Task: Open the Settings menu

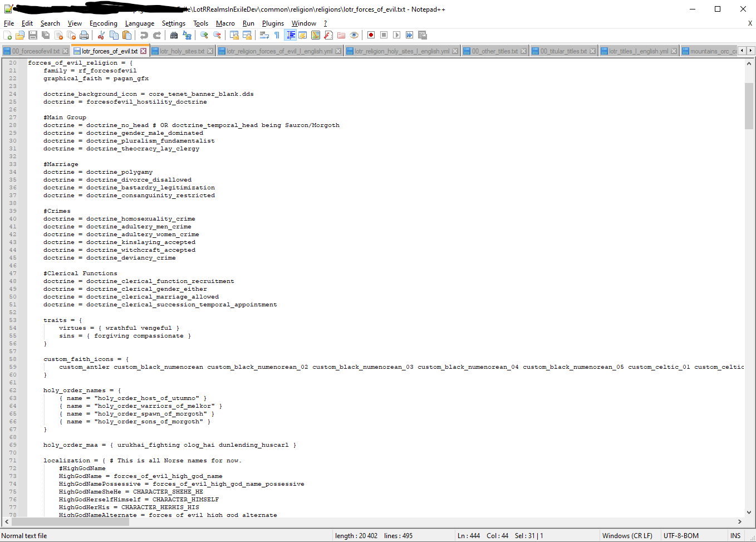Action: [x=174, y=23]
